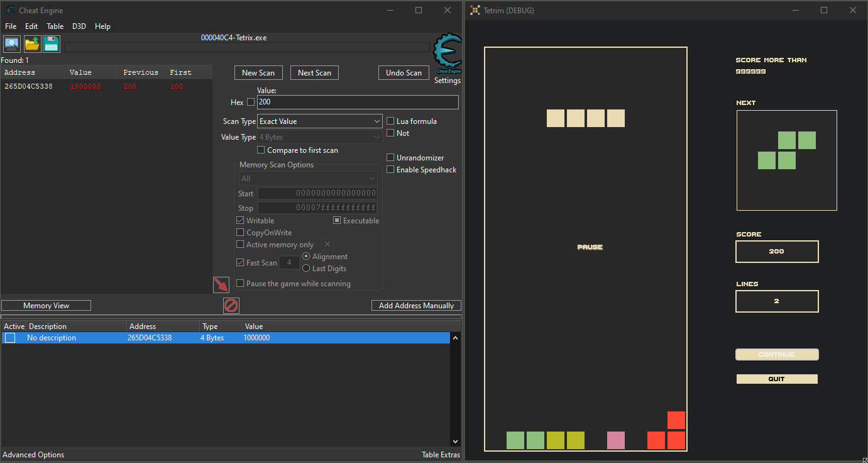Check Enable Speedhack
Viewport: 868px width, 463px height.
(x=390, y=170)
